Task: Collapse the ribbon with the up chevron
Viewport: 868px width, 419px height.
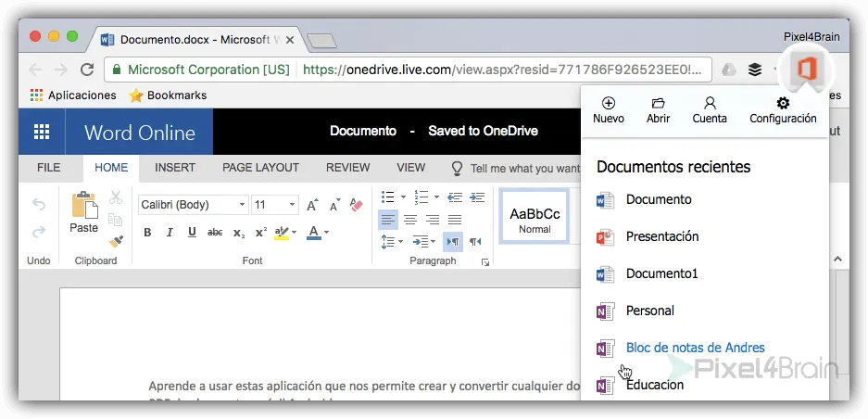Action: tap(838, 259)
